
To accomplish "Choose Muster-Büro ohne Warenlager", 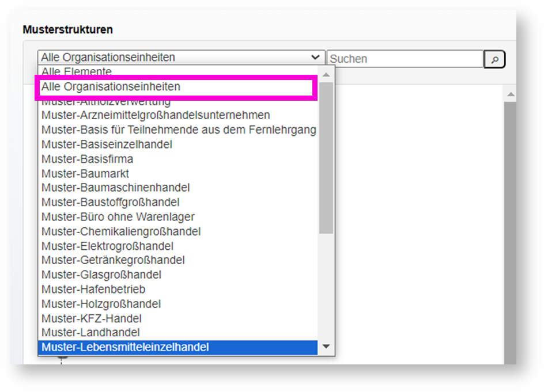I will (x=118, y=217).
